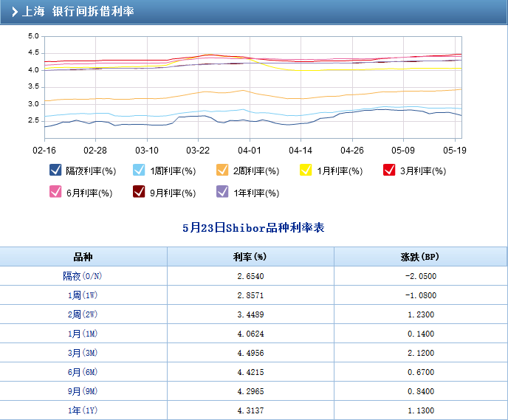Select the 1-week rate value 2.8571
This screenshot has width=508, height=420.
click(250, 295)
